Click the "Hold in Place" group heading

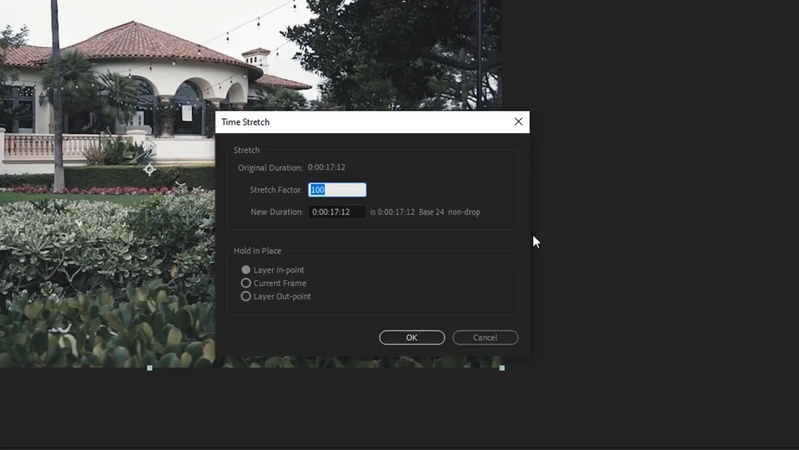point(257,251)
